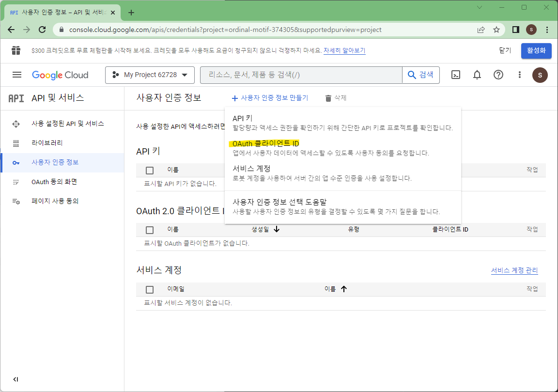Click 표시할 OAuth 클라이언트가 없습니다 text
This screenshot has width=558, height=392.
point(197,244)
